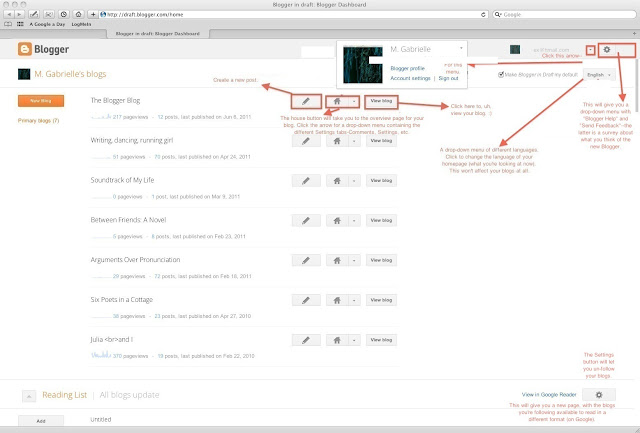The image size is (640, 433).
Task: Open the Account settings link
Action: point(410,78)
